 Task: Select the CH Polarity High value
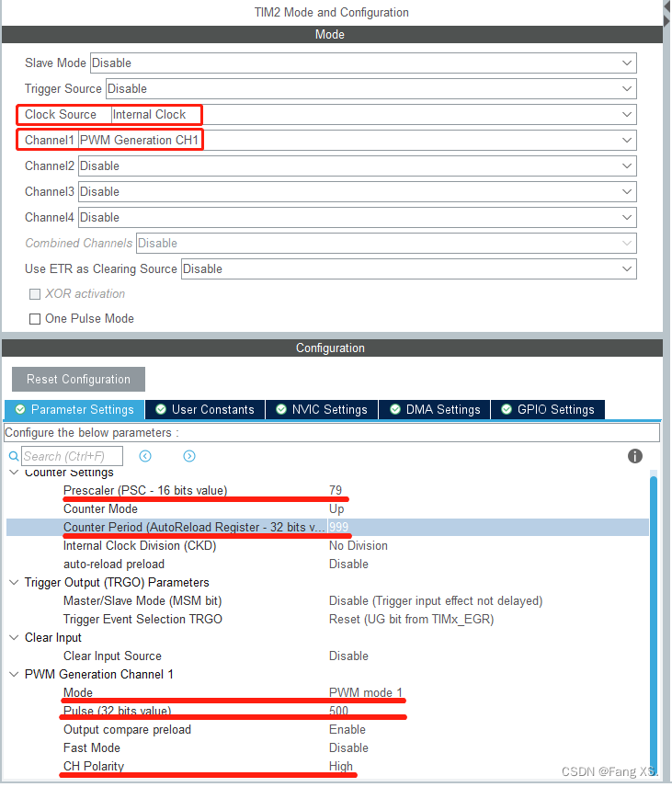(341, 767)
